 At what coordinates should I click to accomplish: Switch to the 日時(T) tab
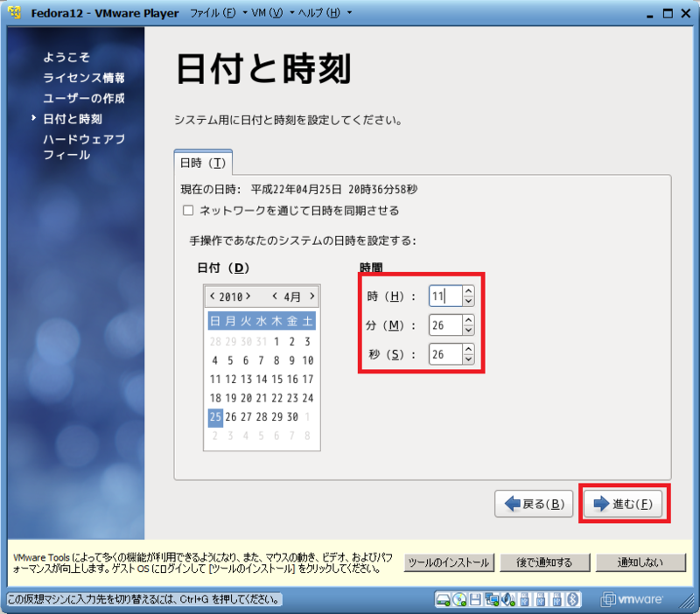[204, 162]
